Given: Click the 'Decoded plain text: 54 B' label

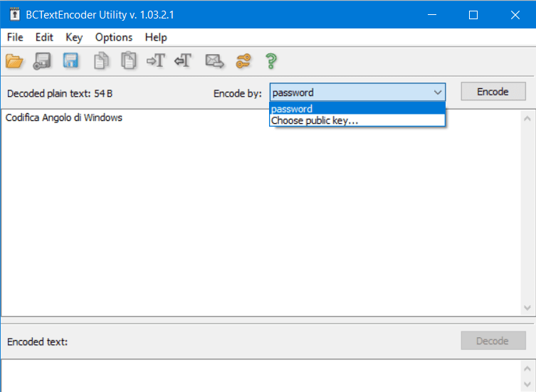Looking at the screenshot, I should click(x=60, y=93).
